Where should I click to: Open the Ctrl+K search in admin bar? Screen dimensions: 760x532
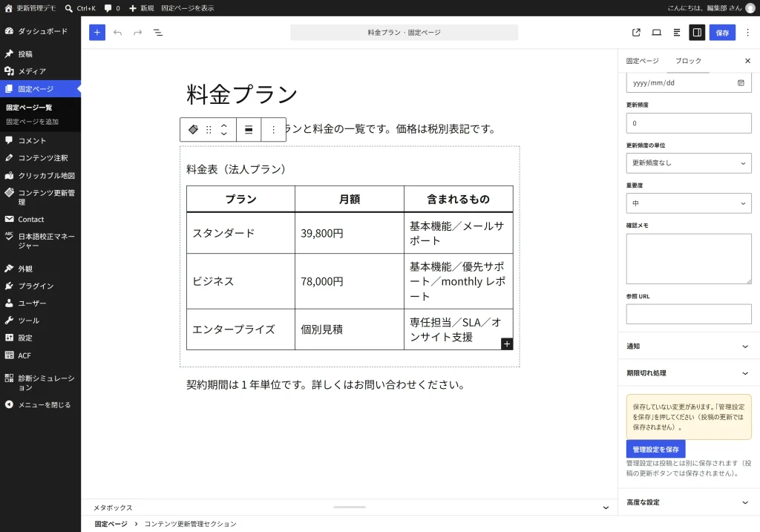80,8
